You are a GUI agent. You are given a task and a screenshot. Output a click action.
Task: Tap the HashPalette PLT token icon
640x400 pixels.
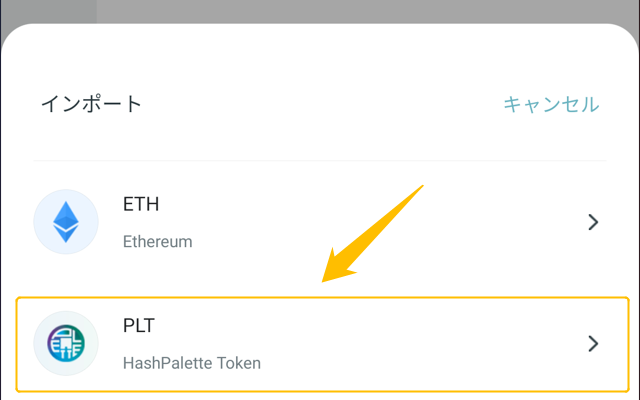pos(66,343)
